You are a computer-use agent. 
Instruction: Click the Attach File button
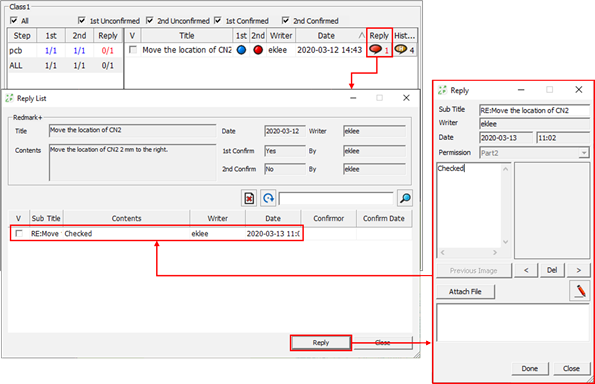point(465,291)
